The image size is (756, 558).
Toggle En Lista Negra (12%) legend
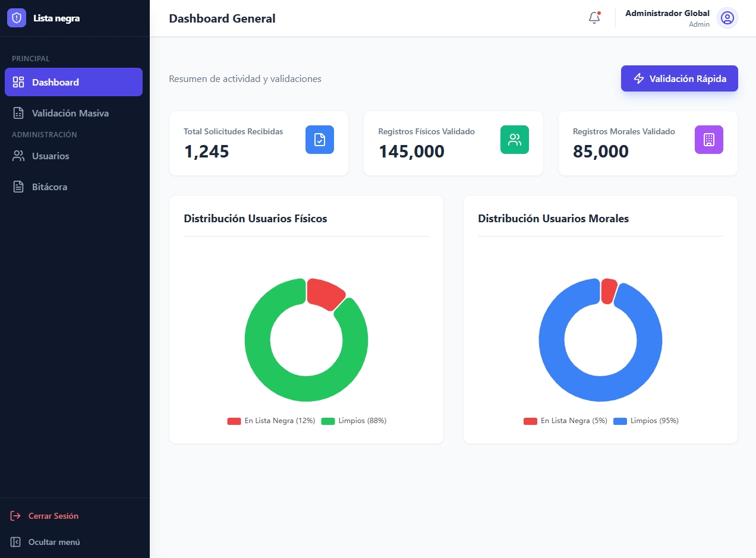click(272, 421)
